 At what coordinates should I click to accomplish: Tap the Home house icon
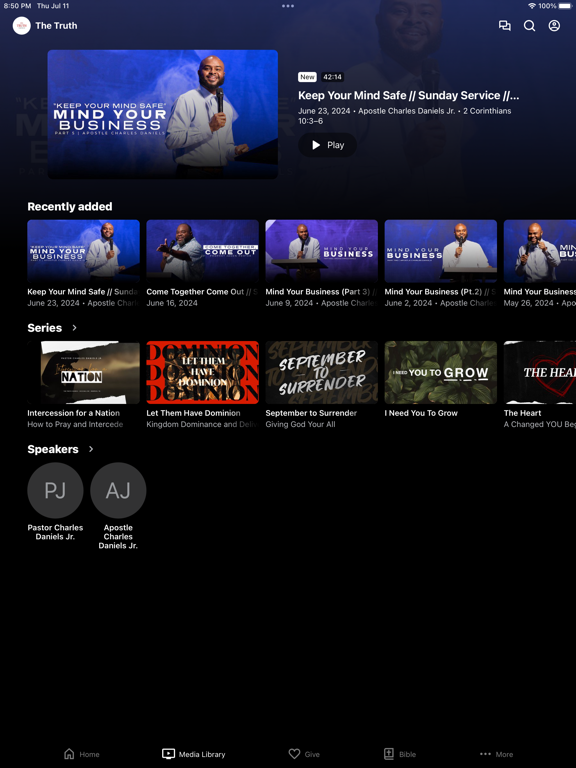[x=70, y=753]
